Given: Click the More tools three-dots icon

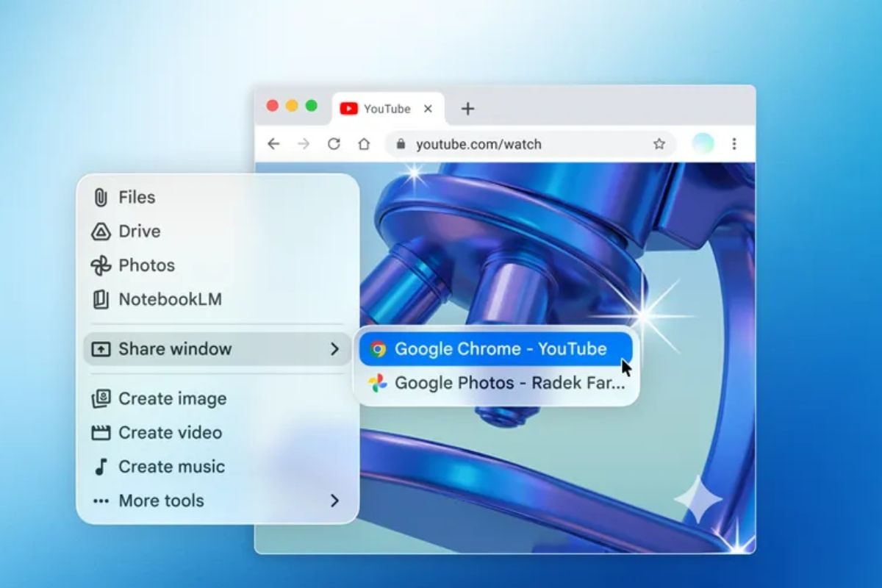Looking at the screenshot, I should (101, 501).
